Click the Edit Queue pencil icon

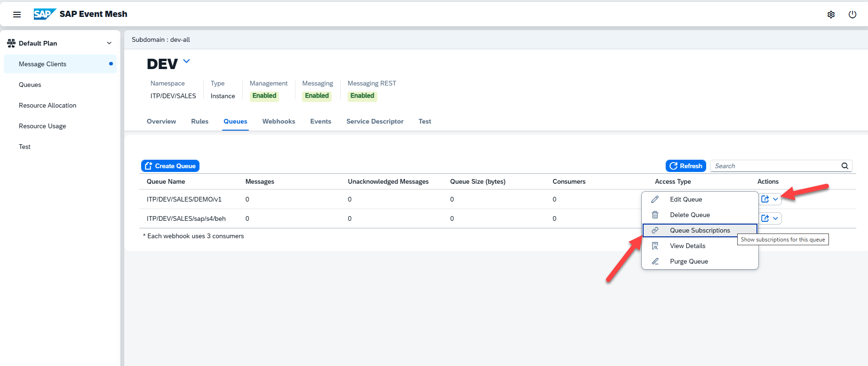tap(655, 199)
